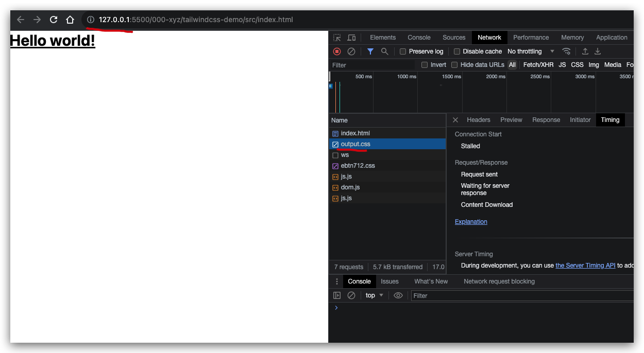Click the Name column header

[387, 120]
